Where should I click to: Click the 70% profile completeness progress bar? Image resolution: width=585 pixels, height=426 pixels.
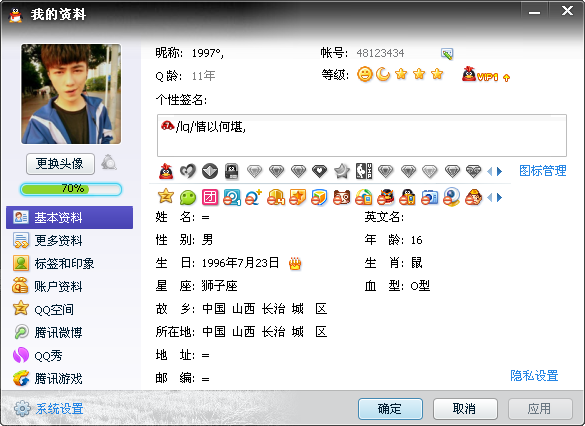pyautogui.click(x=71, y=189)
